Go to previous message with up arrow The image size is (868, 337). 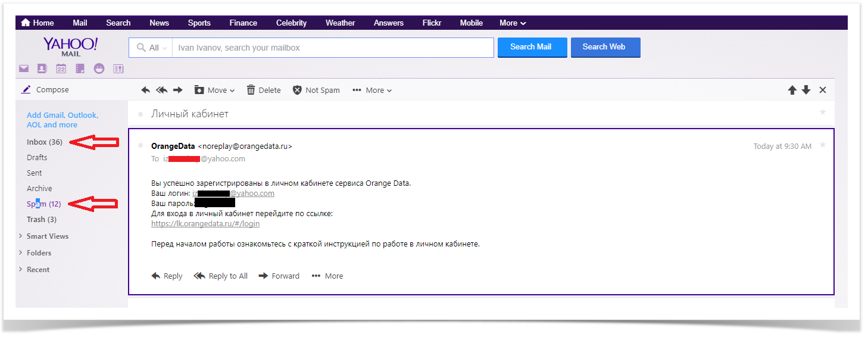pyautogui.click(x=792, y=90)
